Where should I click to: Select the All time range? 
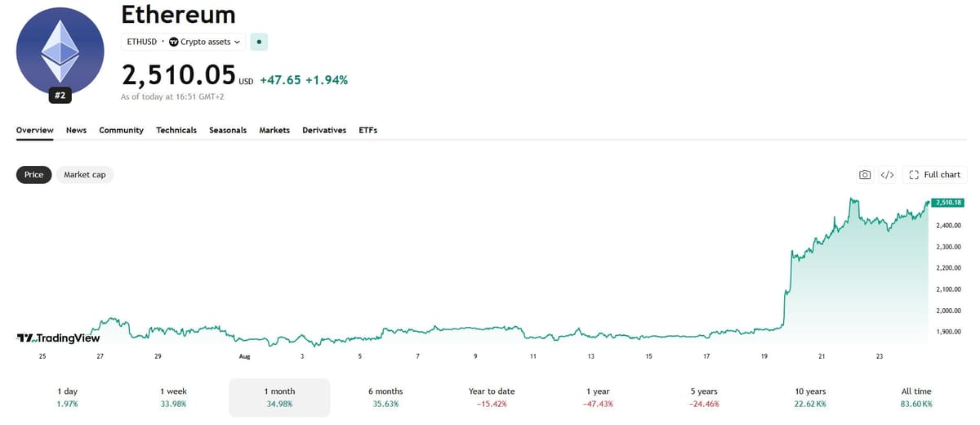[x=916, y=398]
